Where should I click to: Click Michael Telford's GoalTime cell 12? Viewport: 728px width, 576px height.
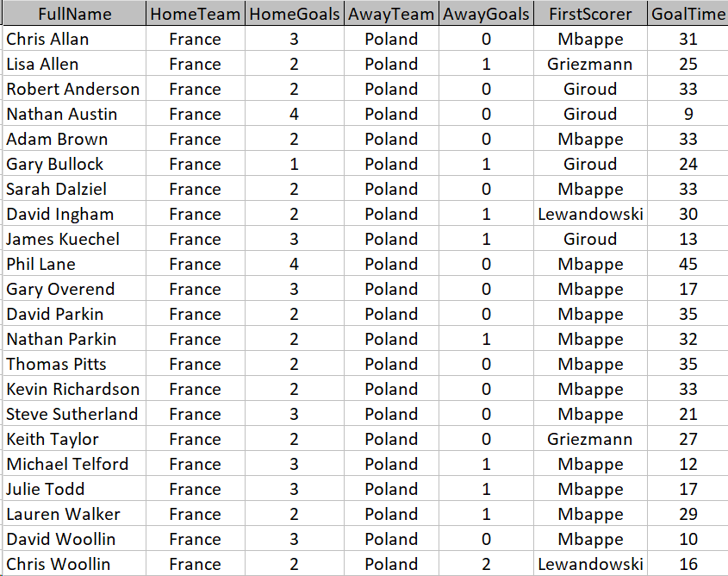(x=688, y=464)
